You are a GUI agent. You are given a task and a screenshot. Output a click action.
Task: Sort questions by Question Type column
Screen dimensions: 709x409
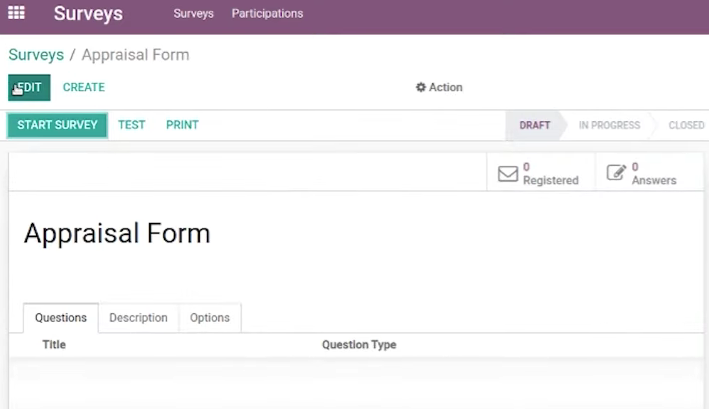pos(359,345)
